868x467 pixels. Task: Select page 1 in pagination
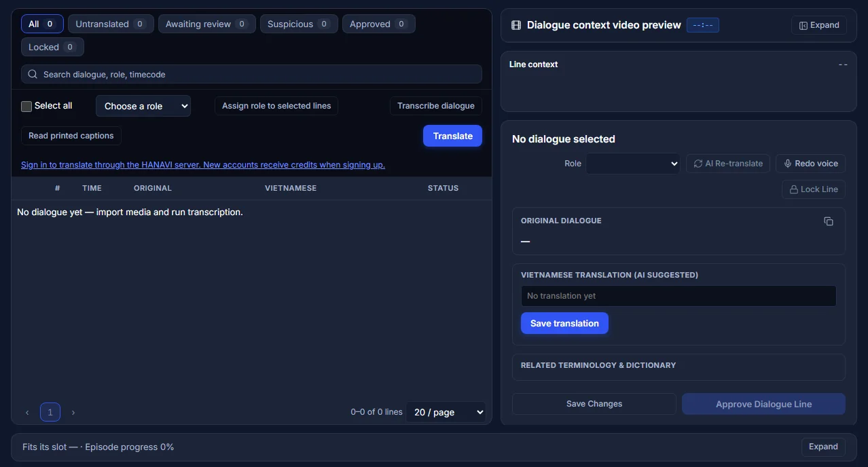tap(50, 412)
